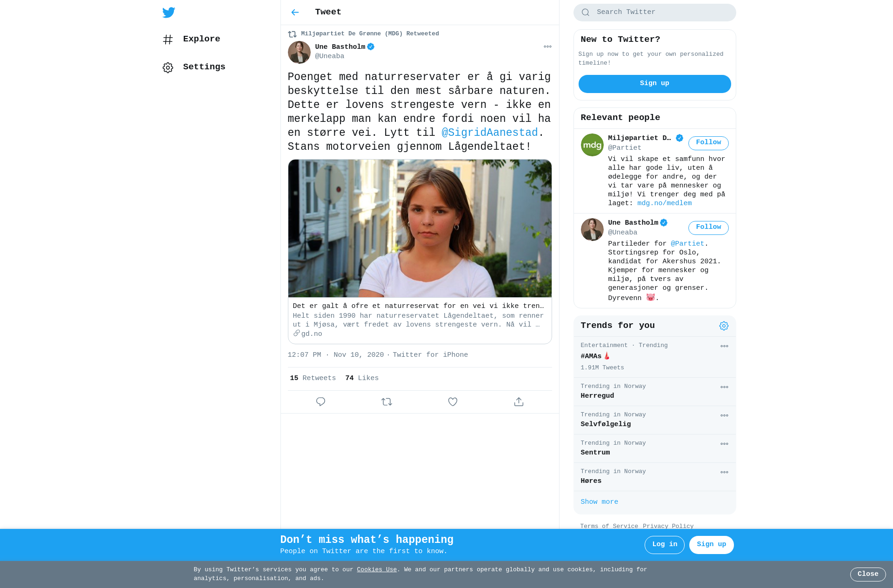Viewport: 893px width, 588px height.
Task: Open the gd.no article preview image
Action: click(x=420, y=228)
